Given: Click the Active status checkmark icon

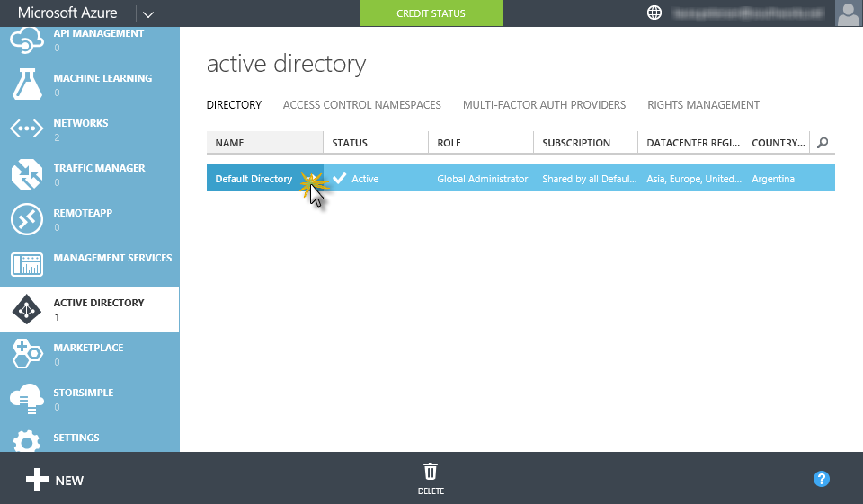Looking at the screenshot, I should coord(339,178).
